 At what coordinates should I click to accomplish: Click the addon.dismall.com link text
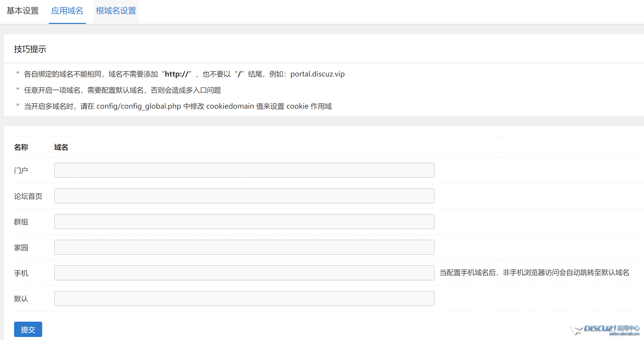click(624, 334)
